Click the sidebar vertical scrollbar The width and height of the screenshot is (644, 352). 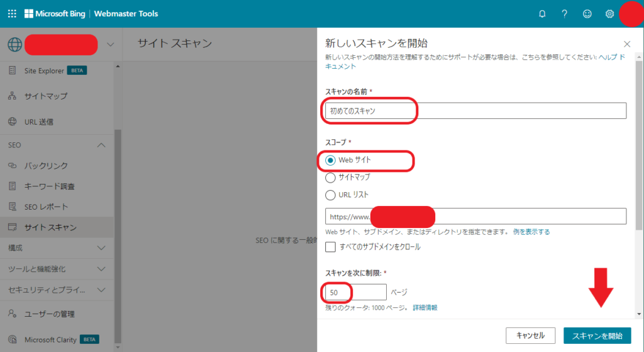[118, 236]
